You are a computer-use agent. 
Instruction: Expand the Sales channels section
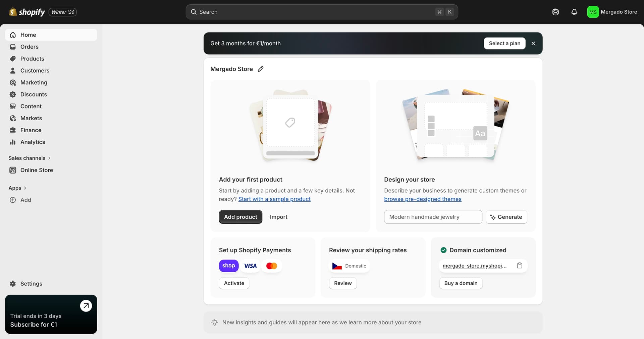click(30, 158)
